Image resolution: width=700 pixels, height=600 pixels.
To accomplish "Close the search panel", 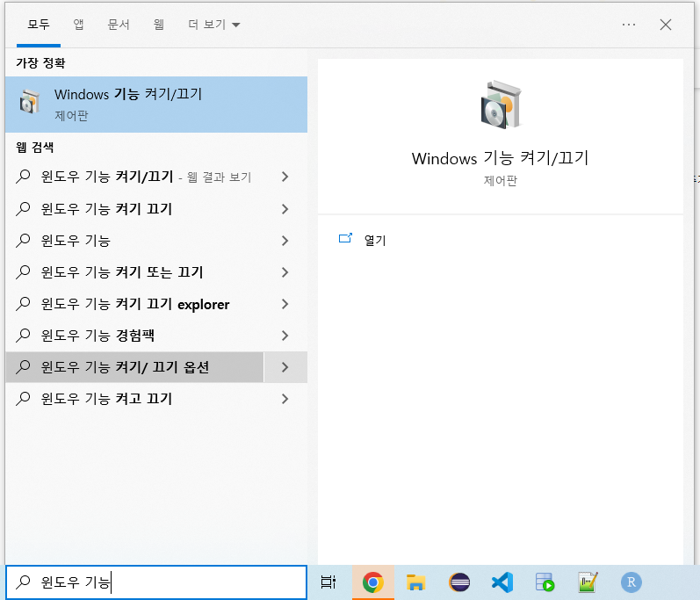I will click(x=666, y=25).
